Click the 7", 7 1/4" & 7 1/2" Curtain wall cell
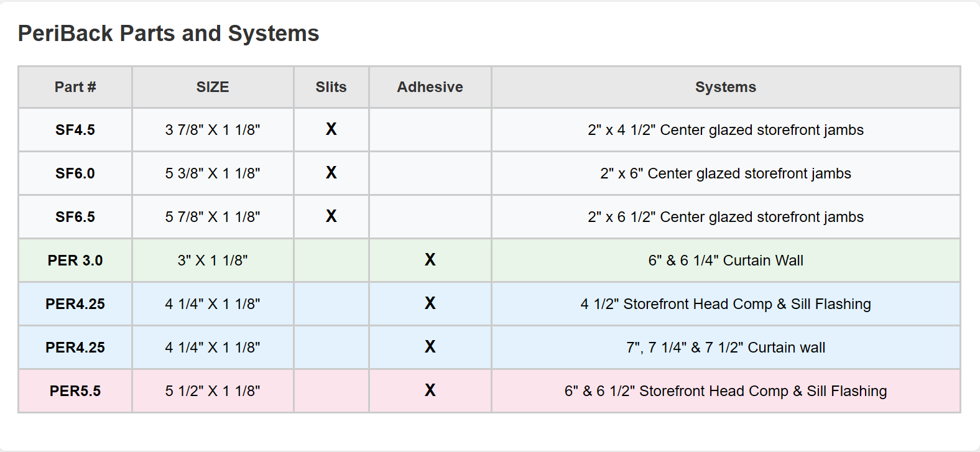980x452 pixels. 725,348
